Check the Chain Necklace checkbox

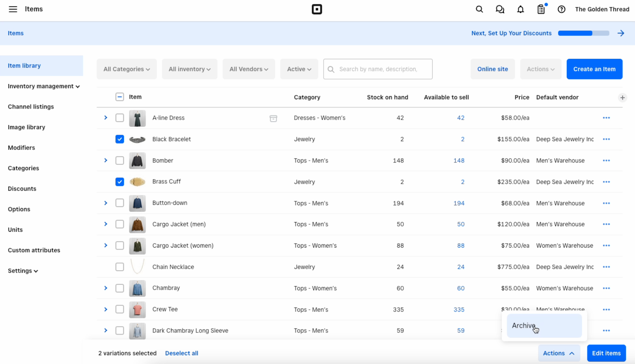pos(120,267)
